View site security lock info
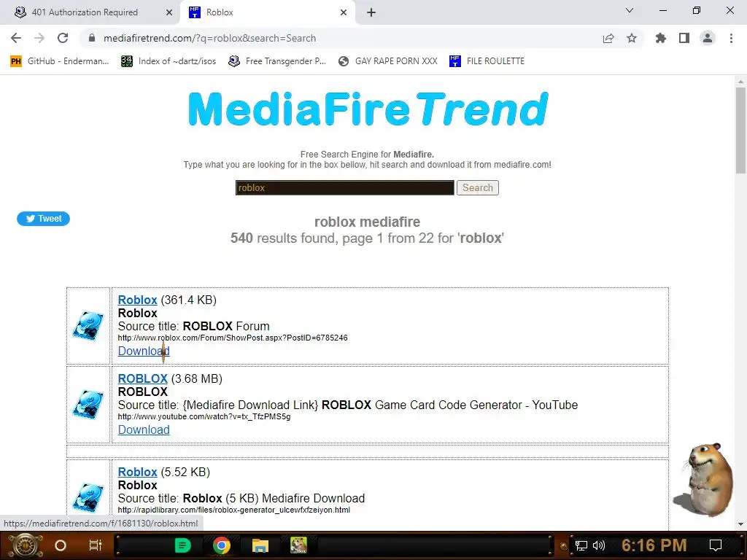The width and height of the screenshot is (747, 560). click(x=92, y=38)
